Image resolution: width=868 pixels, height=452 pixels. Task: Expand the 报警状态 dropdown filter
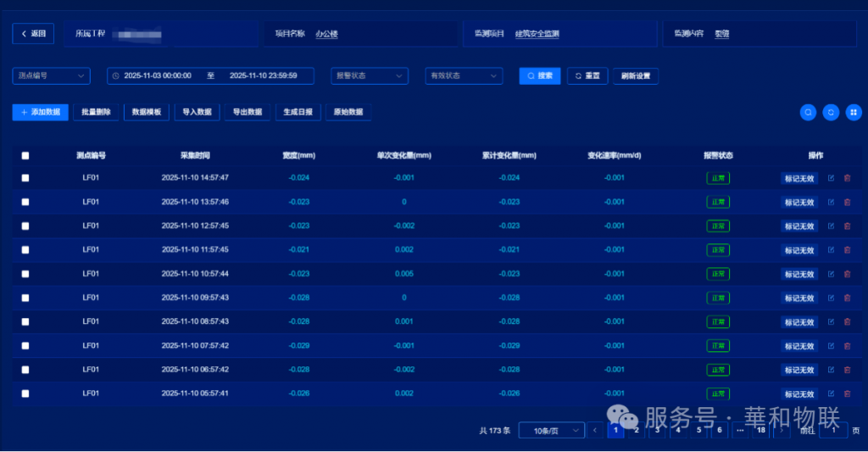coord(370,75)
